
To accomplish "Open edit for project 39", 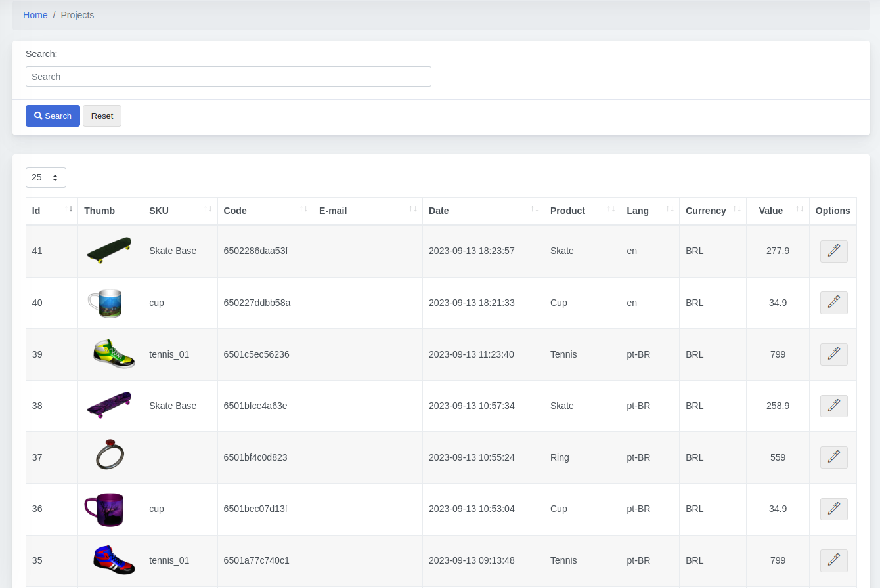I will coord(833,354).
